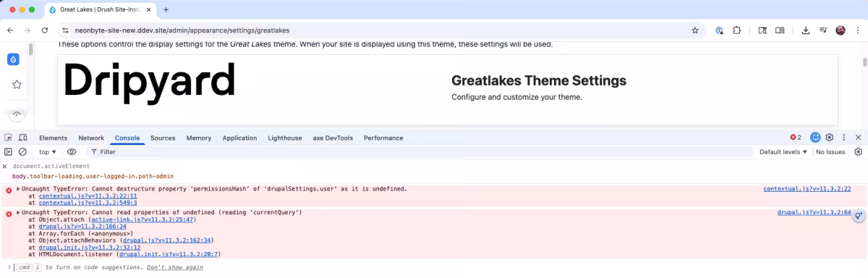Image resolution: width=868 pixels, height=278 pixels.
Task: Click the Drupal drop icon in admin sidebar
Action: pos(13,59)
